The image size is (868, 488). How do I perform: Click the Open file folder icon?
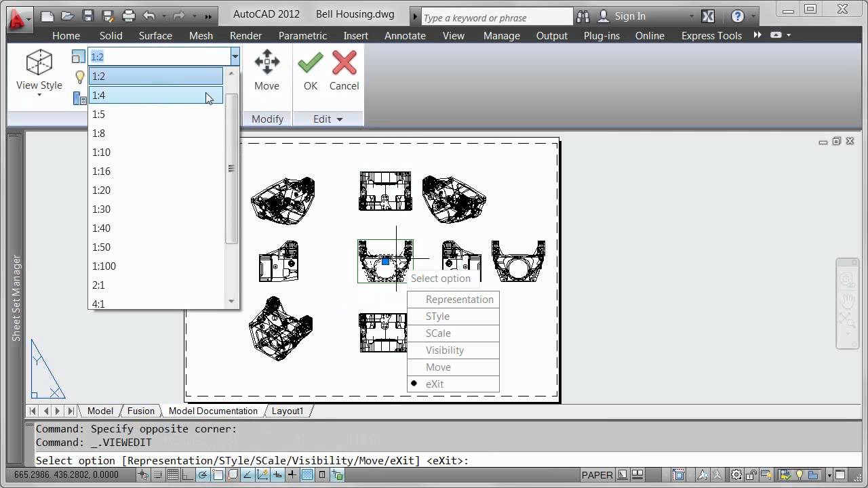click(x=67, y=16)
